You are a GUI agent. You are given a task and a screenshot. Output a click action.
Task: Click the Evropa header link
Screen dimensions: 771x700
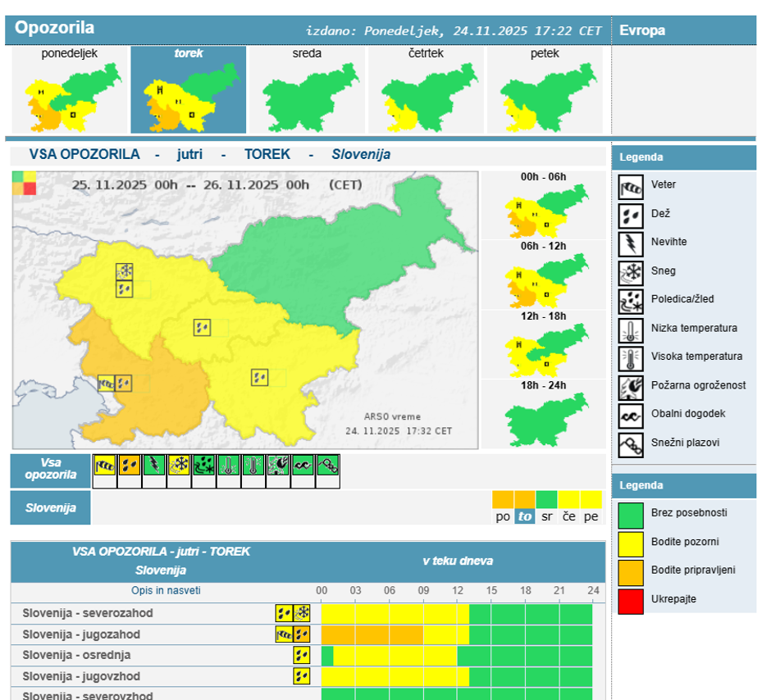click(642, 30)
